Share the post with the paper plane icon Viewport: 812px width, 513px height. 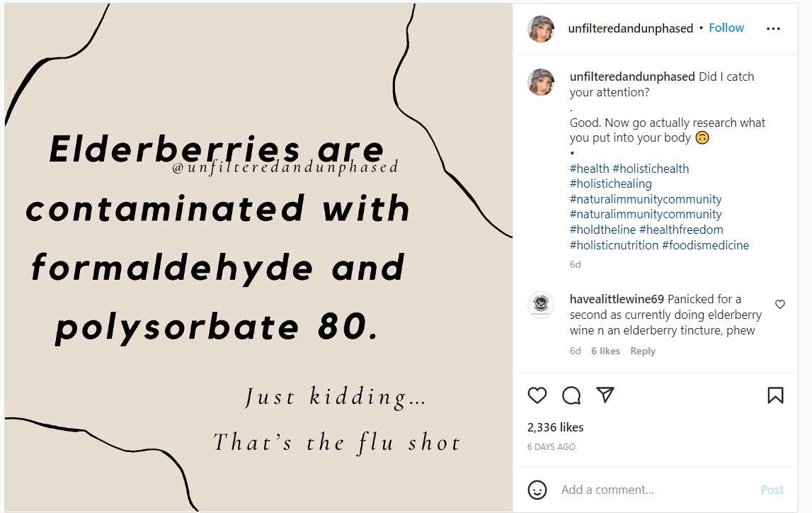tap(605, 395)
